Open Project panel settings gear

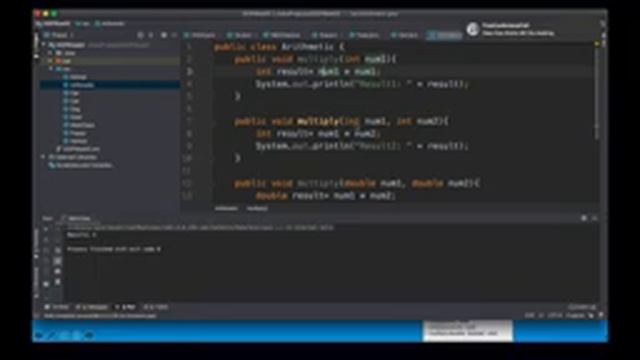[164, 36]
